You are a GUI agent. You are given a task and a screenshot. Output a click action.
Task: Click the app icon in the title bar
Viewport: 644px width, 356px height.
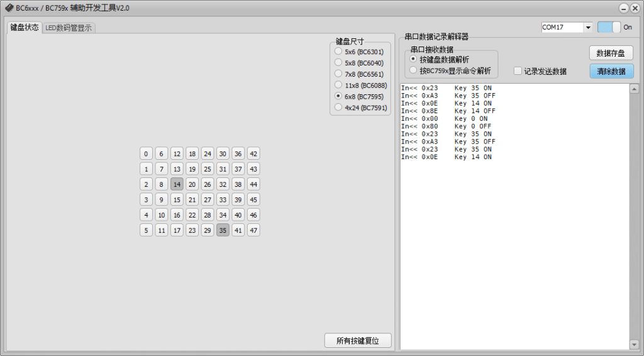(9, 8)
